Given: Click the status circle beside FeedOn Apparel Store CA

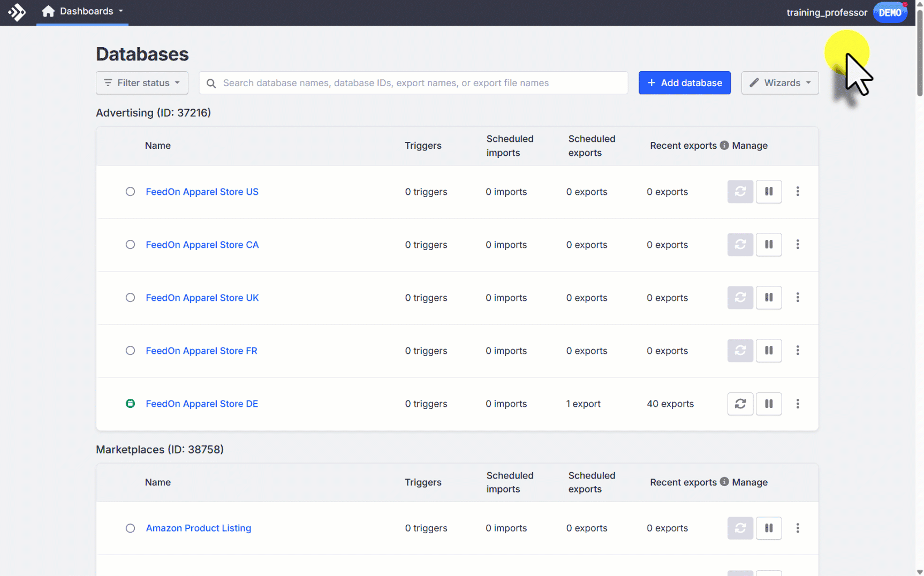Looking at the screenshot, I should pos(130,245).
